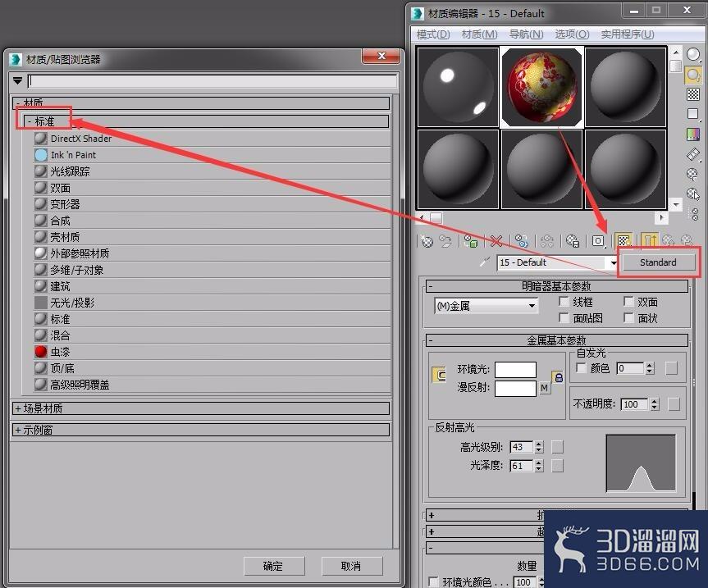Screen dimensions: 708x588
Task: Click the 高光级别 value field
Action: (522, 447)
